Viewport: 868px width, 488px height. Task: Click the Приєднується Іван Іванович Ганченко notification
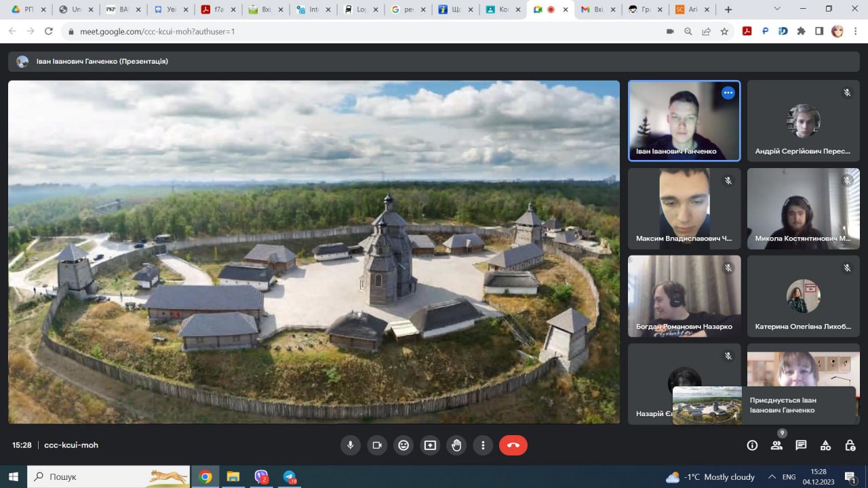[764, 405]
